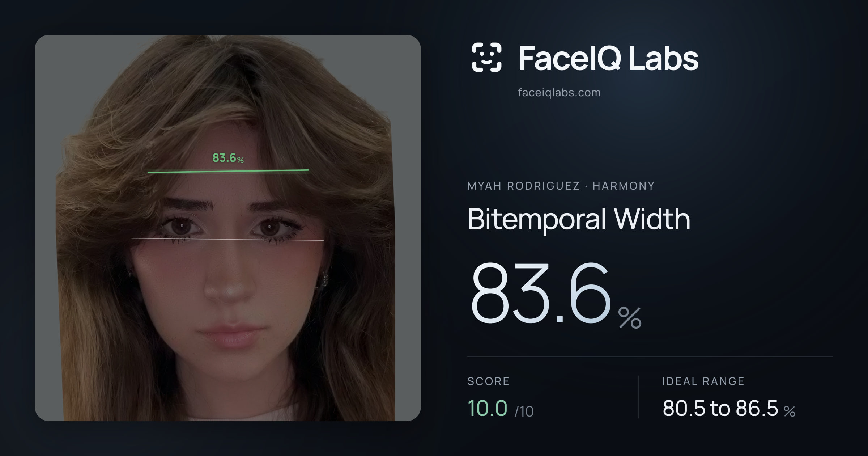Open the faceiqlabs.com link
868x456 pixels.
[559, 93]
